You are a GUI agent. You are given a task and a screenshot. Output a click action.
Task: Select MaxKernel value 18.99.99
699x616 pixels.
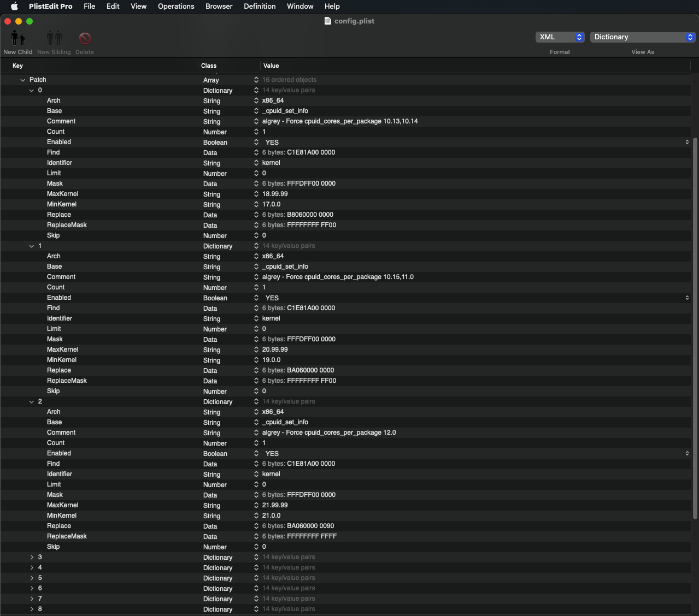click(x=275, y=194)
